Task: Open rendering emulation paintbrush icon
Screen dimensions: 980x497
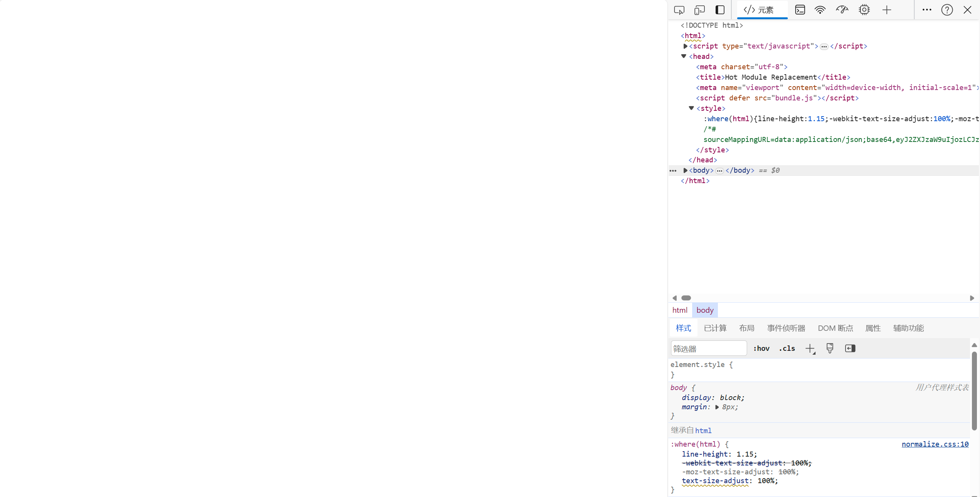Action: tap(830, 349)
